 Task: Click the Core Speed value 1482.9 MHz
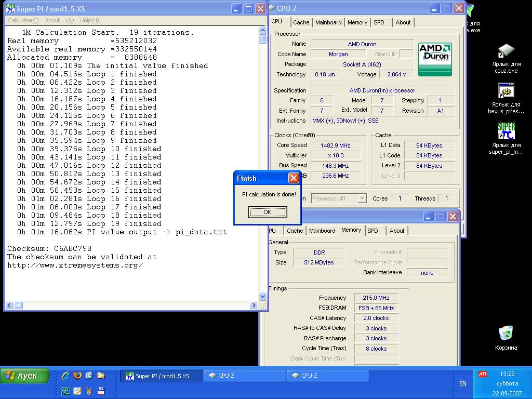(x=336, y=145)
